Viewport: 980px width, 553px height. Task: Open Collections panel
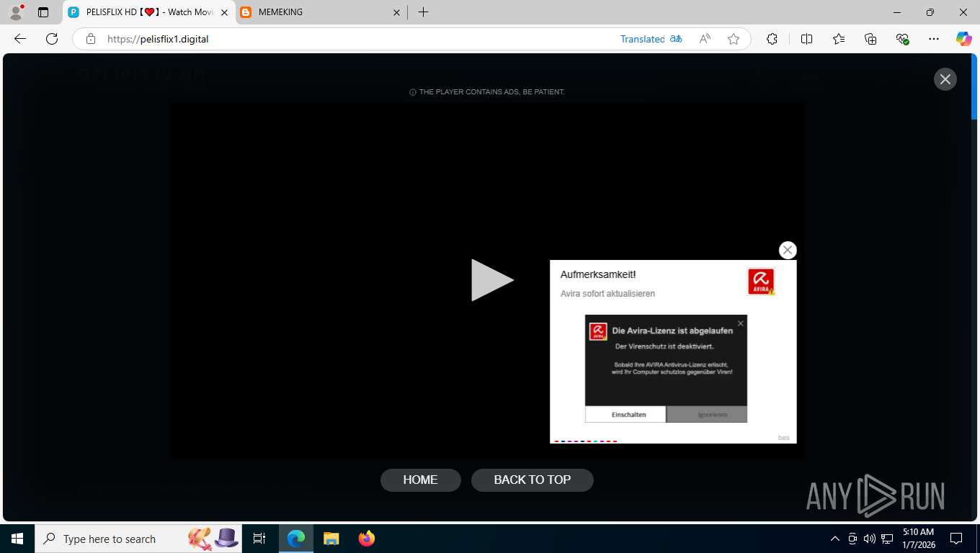[870, 39]
